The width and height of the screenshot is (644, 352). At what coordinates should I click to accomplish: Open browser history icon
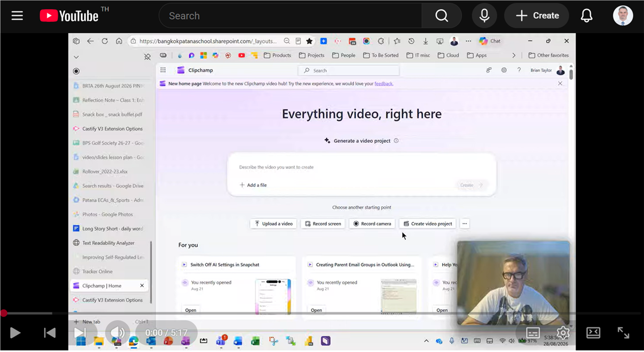(411, 41)
